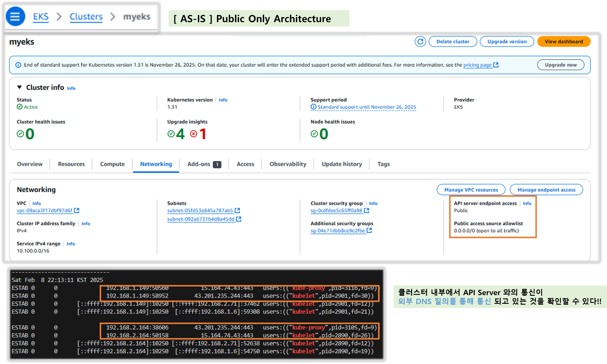Click external link icon for subnet-092a6731b4d8a45dd

coord(239,219)
